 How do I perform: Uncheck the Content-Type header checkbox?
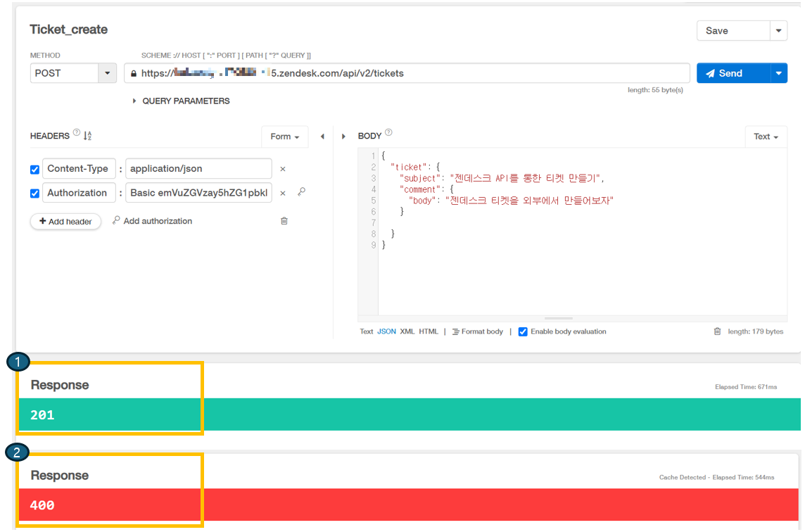coord(35,170)
